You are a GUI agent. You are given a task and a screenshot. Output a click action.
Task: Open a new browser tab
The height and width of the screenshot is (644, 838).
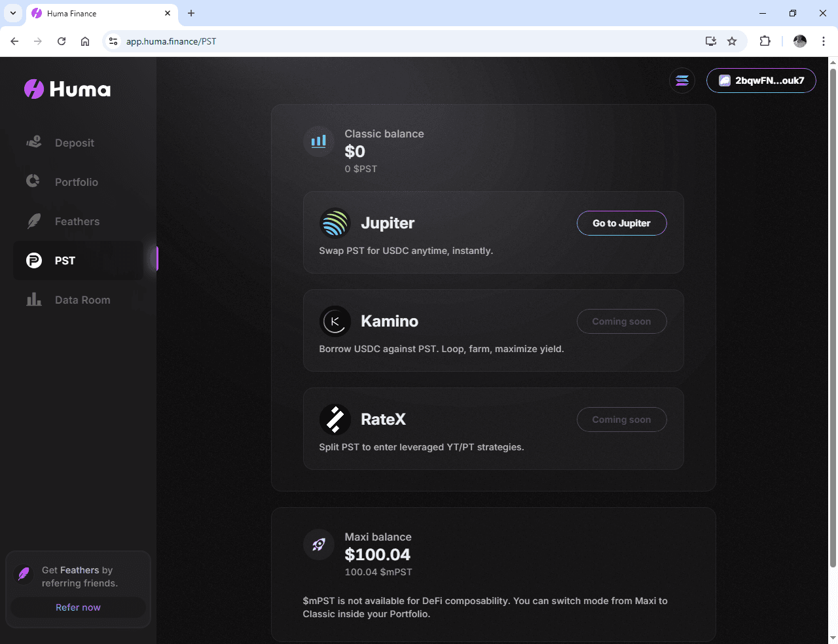click(191, 13)
